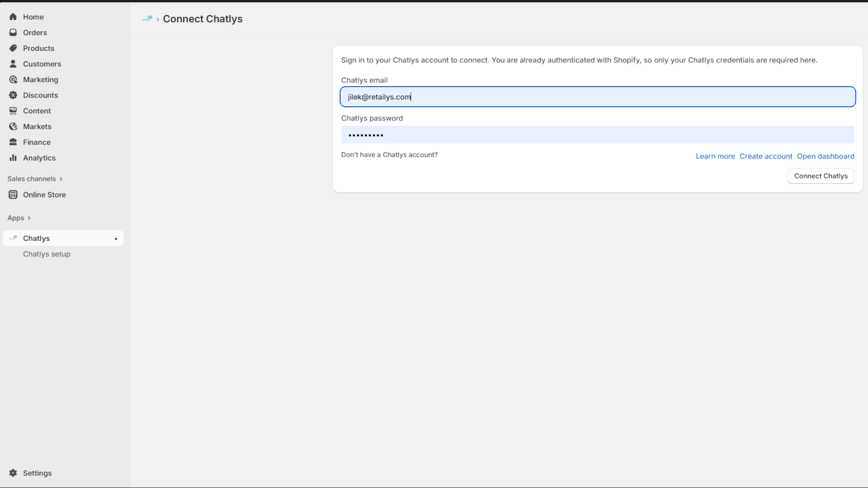868x488 pixels.
Task: Open the Home section
Action: coord(33,17)
